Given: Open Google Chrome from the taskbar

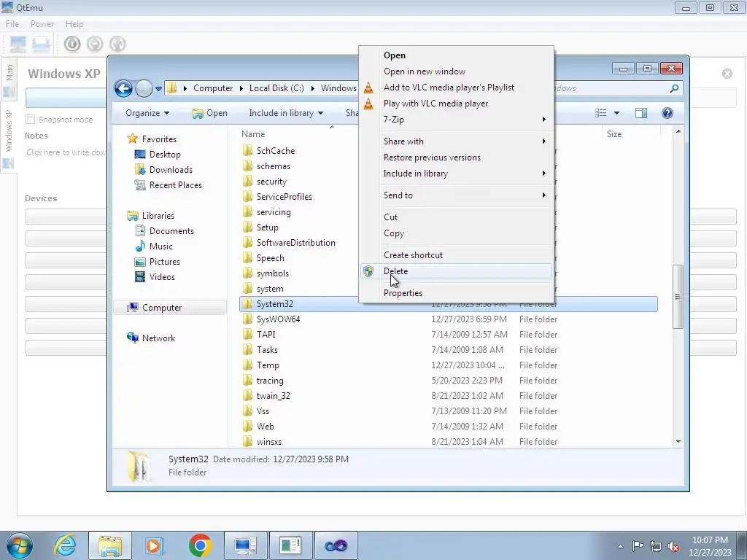Looking at the screenshot, I should [200, 545].
